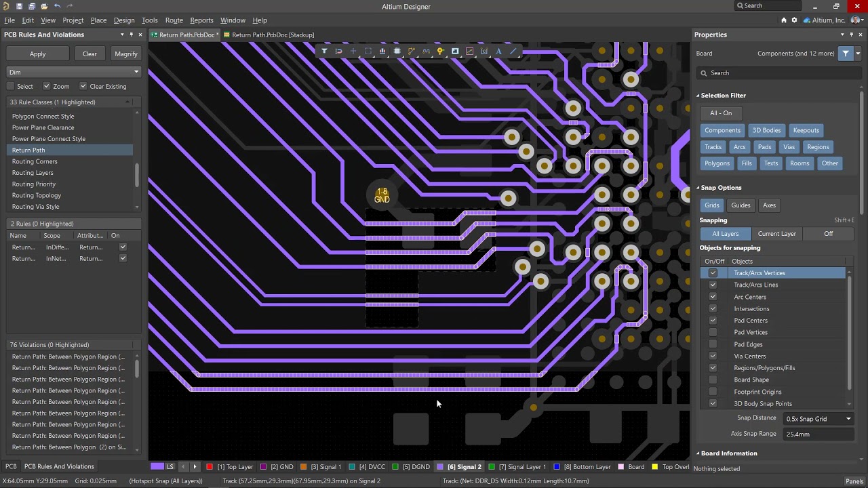The width and height of the screenshot is (868, 488).
Task: Expand the Board Information section
Action: (x=698, y=453)
